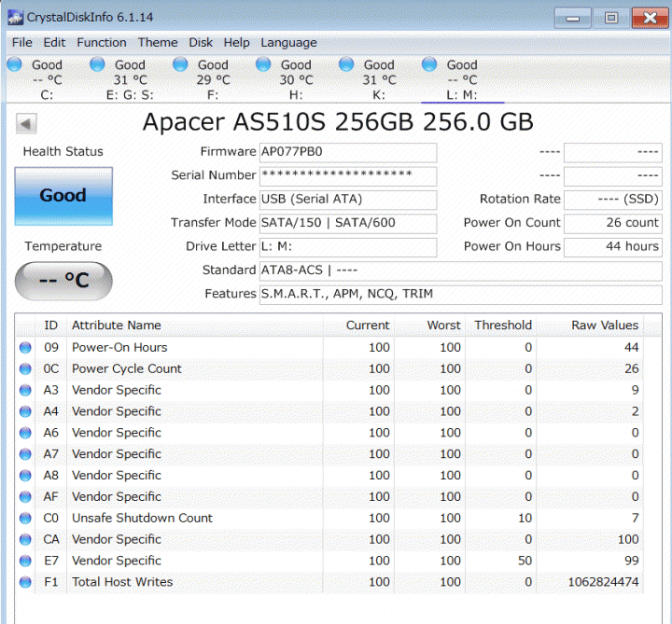Click the CrystalDiskInfo app icon in title bar
This screenshot has width=672, height=624.
click(x=16, y=18)
